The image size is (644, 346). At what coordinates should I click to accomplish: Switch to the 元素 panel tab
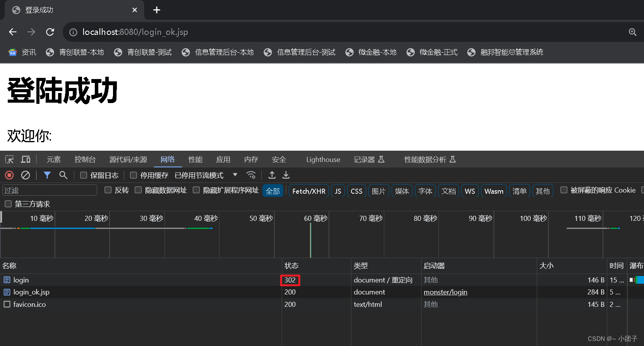pyautogui.click(x=54, y=159)
